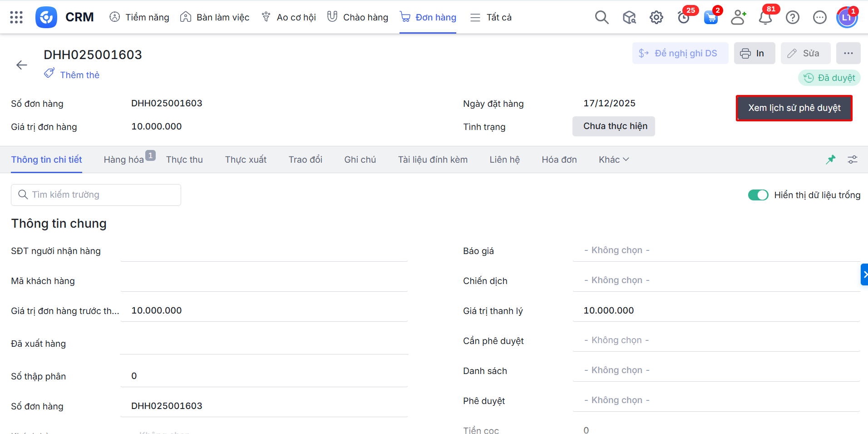Click the help question mark icon
The height and width of the screenshot is (434, 868).
792,17
